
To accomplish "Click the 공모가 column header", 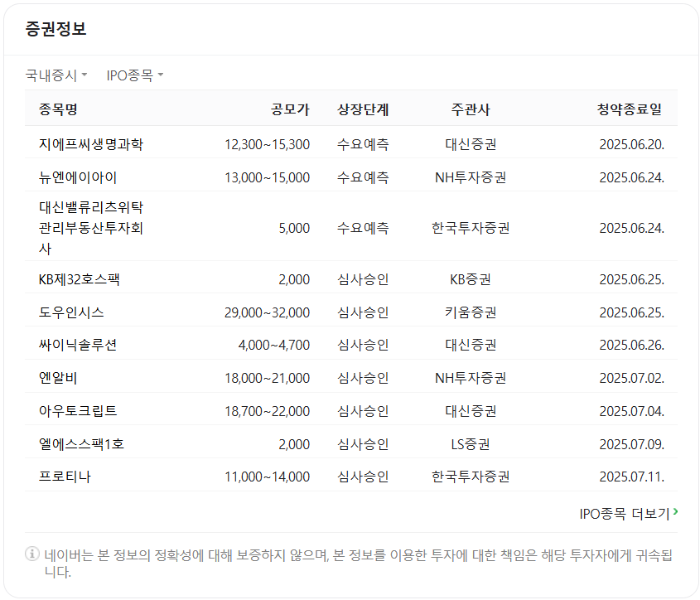I will [290, 109].
